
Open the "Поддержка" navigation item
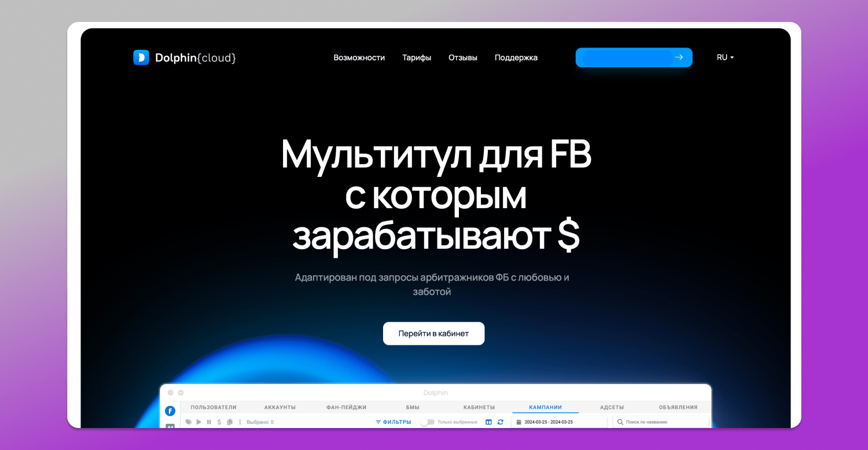point(516,57)
